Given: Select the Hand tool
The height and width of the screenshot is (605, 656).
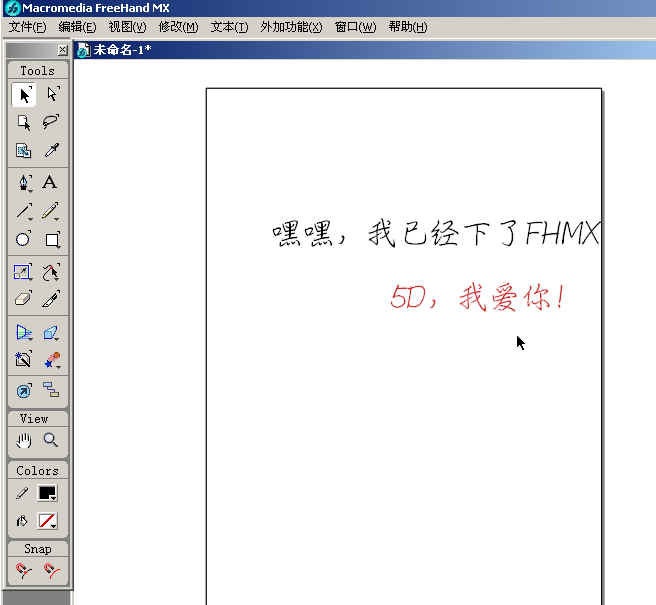Looking at the screenshot, I should (x=24, y=440).
